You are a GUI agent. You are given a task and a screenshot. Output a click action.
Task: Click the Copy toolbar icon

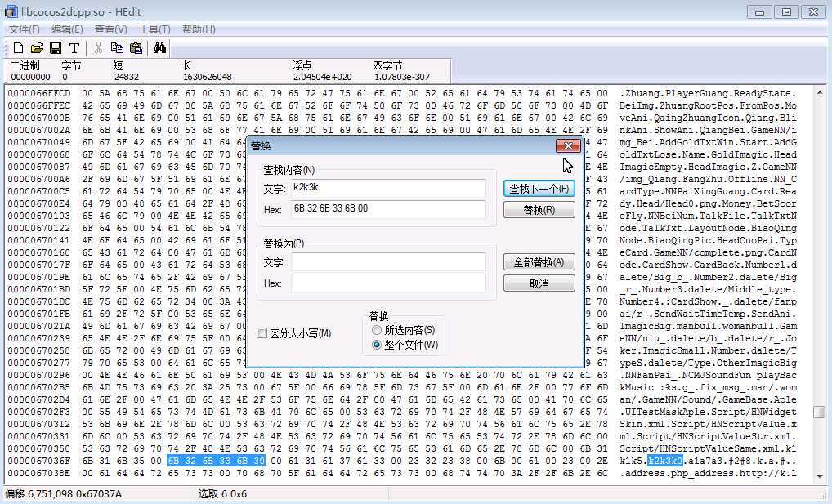[117, 48]
